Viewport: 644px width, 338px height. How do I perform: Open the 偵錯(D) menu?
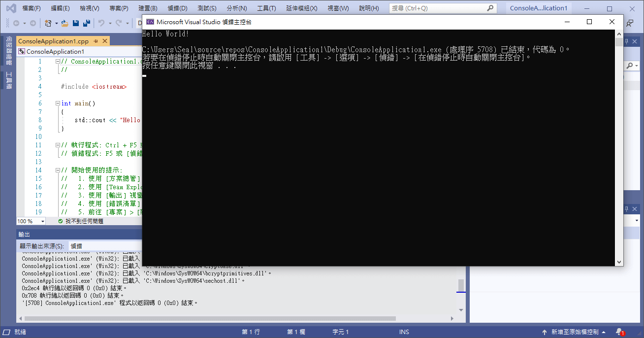pos(177,8)
